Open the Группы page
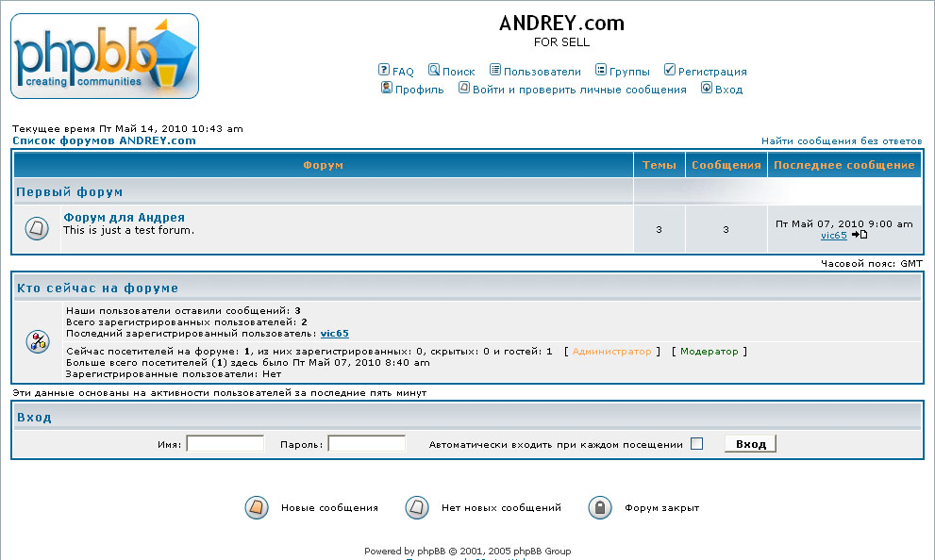The width and height of the screenshot is (935, 560). click(629, 72)
